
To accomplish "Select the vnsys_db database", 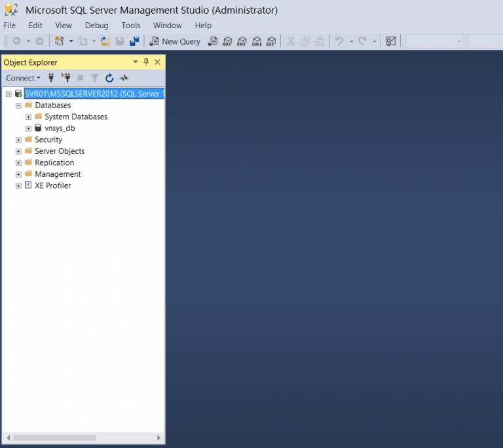I will 60,128.
